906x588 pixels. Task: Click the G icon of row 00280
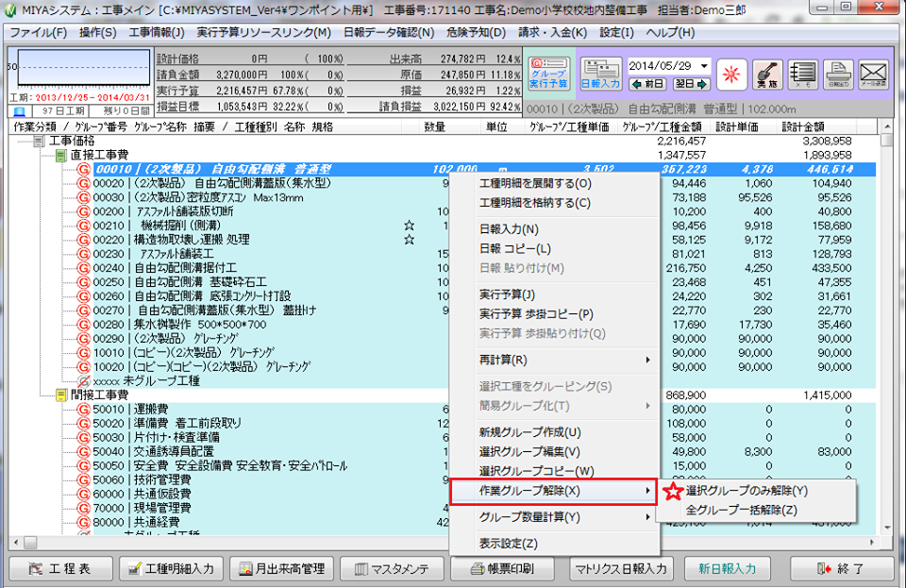84,325
